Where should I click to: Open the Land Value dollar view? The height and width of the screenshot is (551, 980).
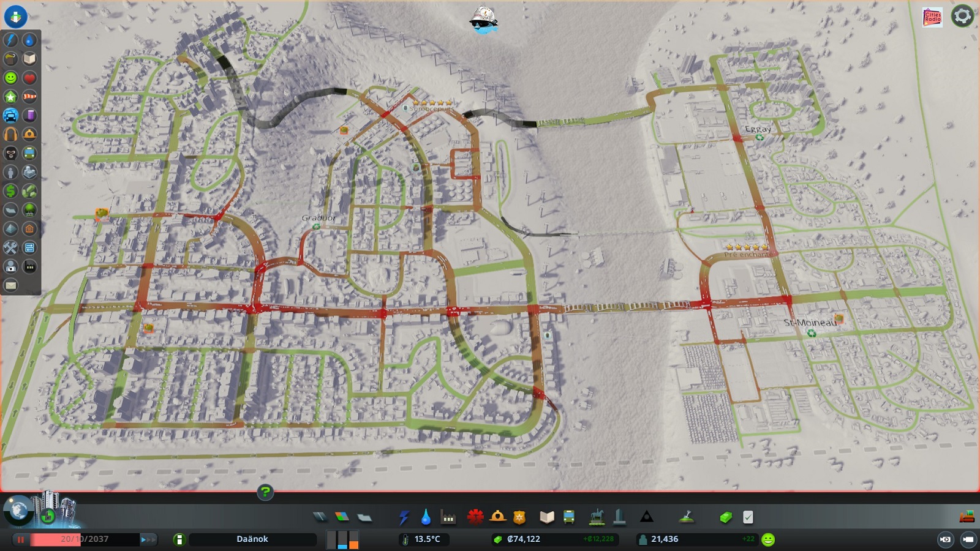tap(11, 191)
